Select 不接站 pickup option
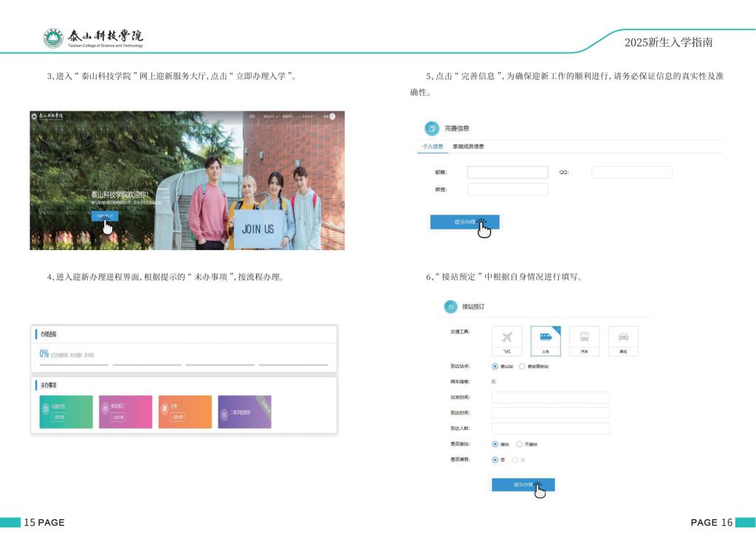 click(x=519, y=444)
